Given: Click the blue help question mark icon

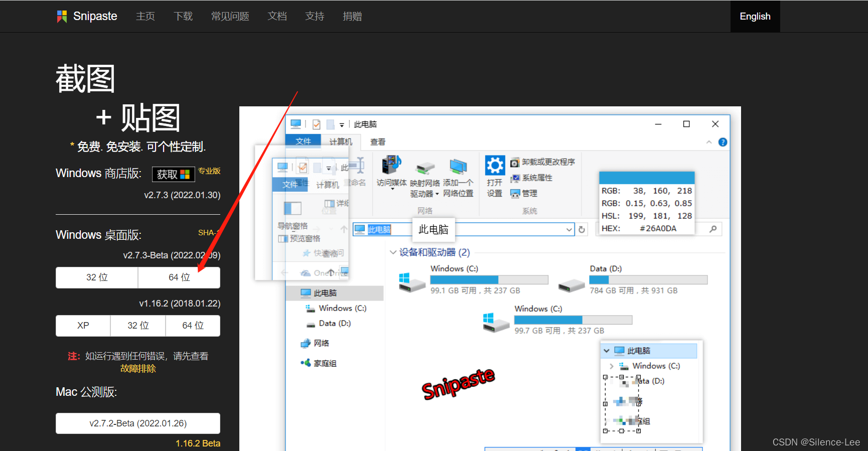Looking at the screenshot, I should click(x=722, y=142).
